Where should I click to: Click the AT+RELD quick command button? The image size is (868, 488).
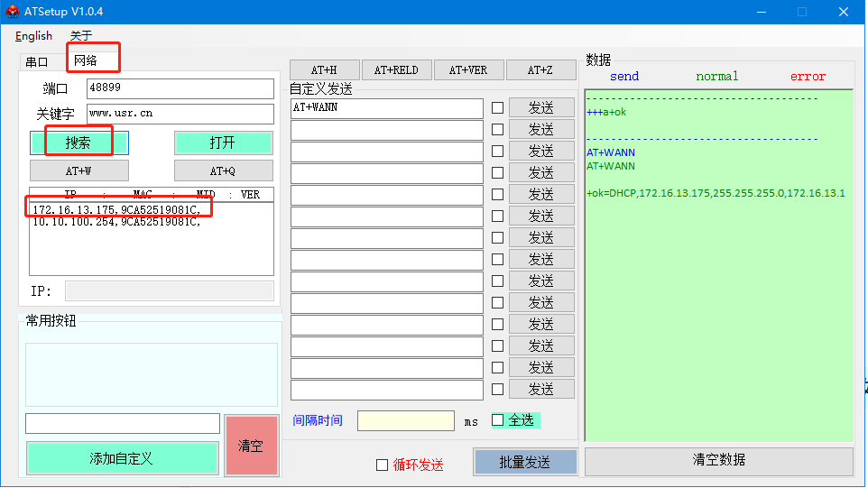tap(396, 70)
